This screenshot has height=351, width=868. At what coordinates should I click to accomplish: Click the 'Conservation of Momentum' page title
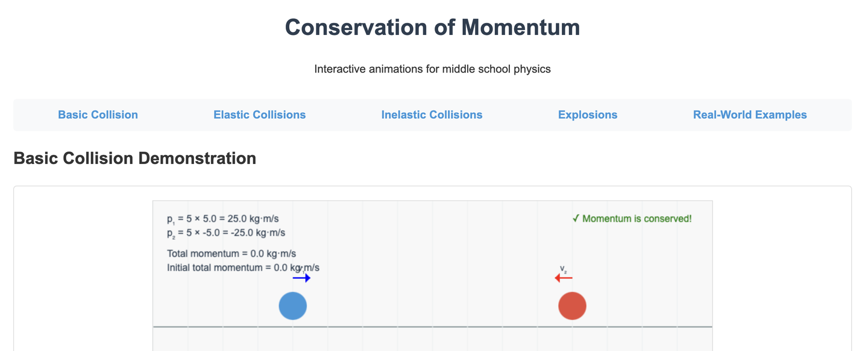click(x=432, y=28)
